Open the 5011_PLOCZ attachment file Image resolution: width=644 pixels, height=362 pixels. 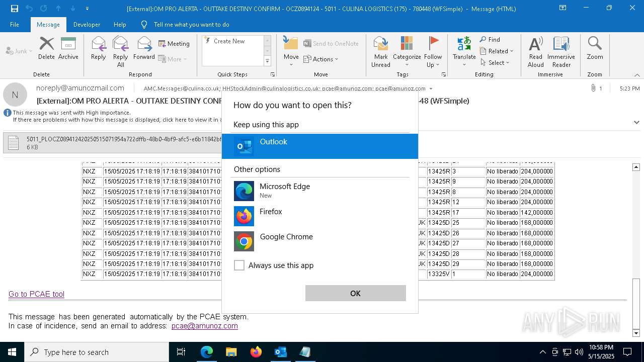tap(112, 143)
